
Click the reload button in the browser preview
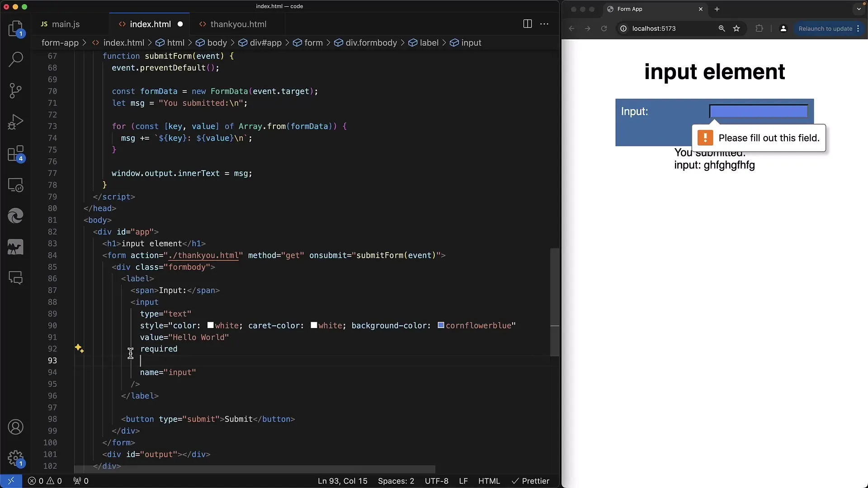pyautogui.click(x=604, y=28)
